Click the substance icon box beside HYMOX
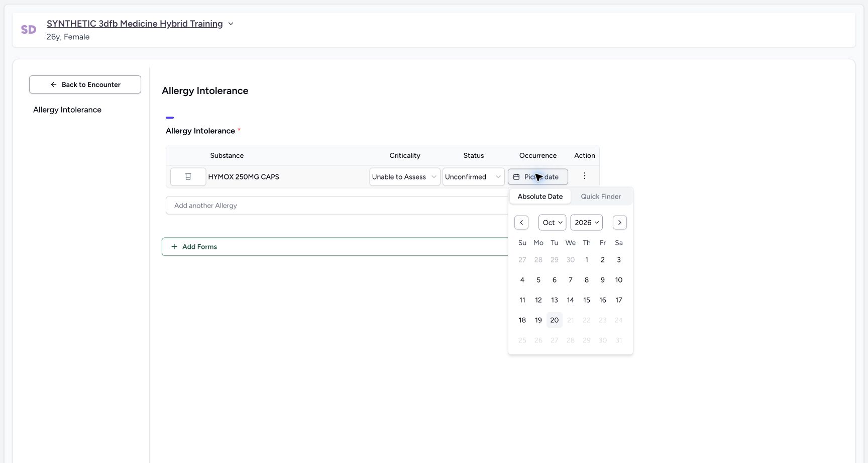868x463 pixels. (x=188, y=177)
